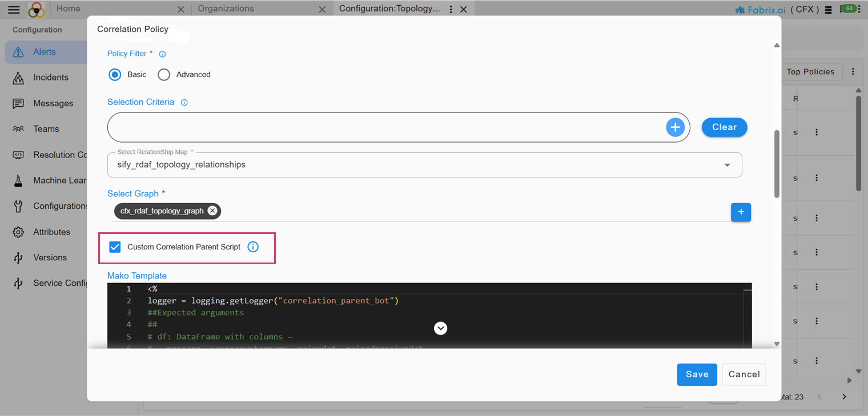The width and height of the screenshot is (868, 416).
Task: Switch to the Organizations tab
Action: pos(226,9)
